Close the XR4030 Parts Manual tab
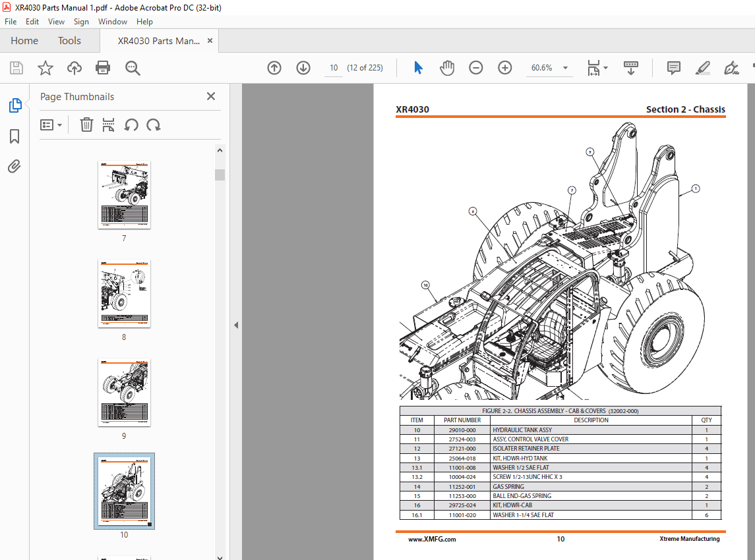This screenshot has height=560, width=755. point(210,41)
